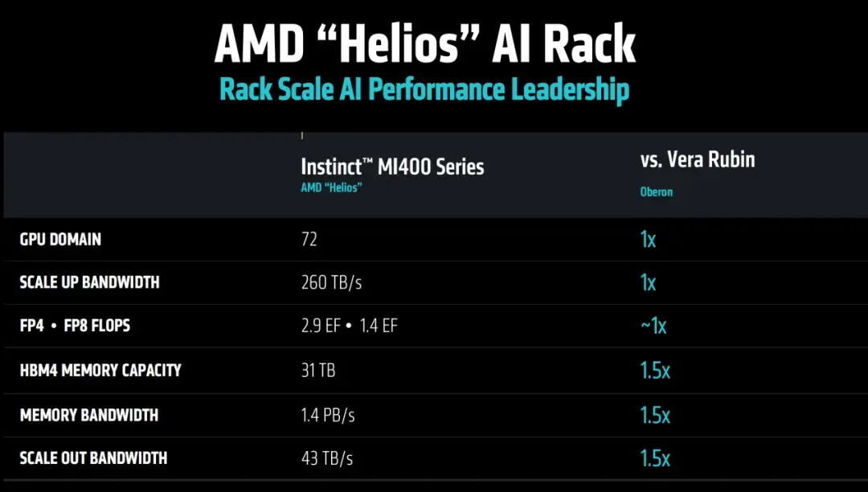Select the "SCALE UP BANDWIDTH" row label
This screenshot has height=492, width=868.
(x=89, y=282)
